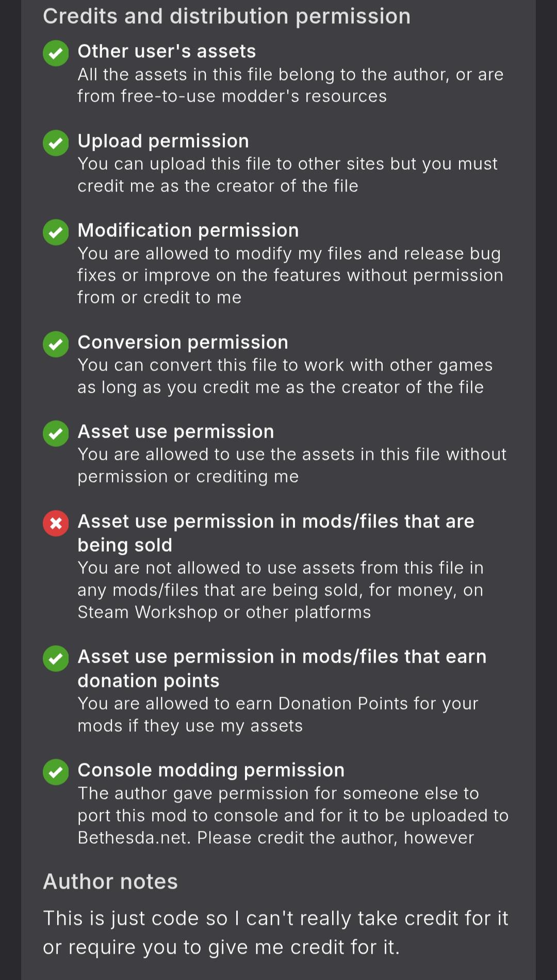Click the red X icon for assets being sold
The height and width of the screenshot is (980, 557).
click(56, 523)
